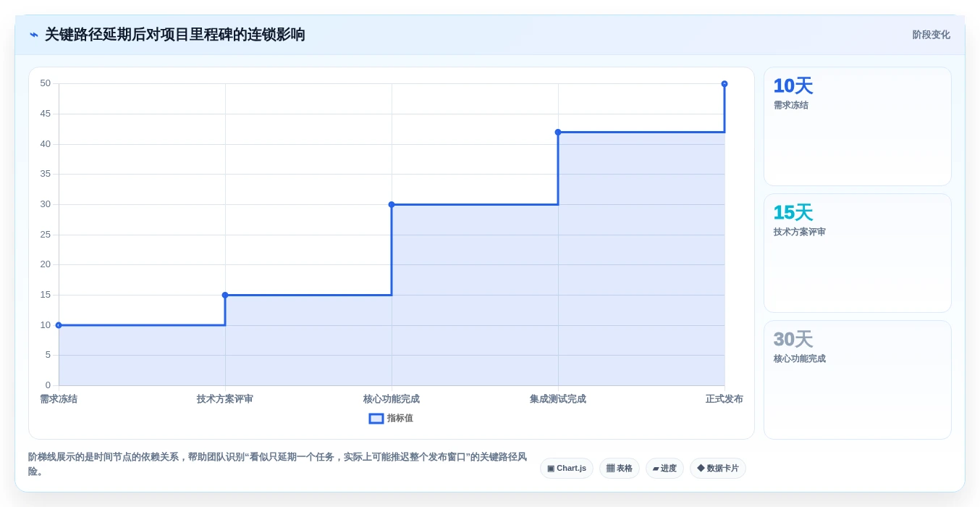Open the 30天 核心功能完成 card
The height and width of the screenshot is (507, 980).
coord(858,380)
